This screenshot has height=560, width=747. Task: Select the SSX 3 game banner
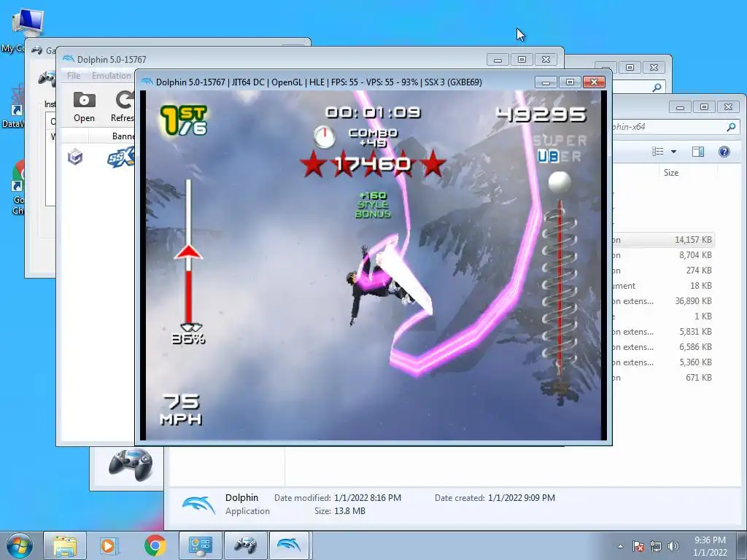coord(122,157)
